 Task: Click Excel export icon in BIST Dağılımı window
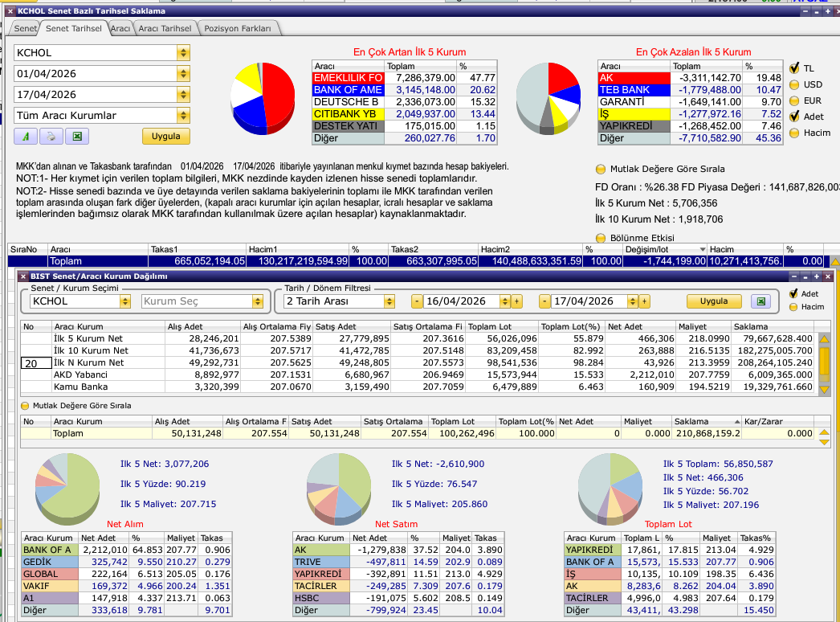coord(760,301)
